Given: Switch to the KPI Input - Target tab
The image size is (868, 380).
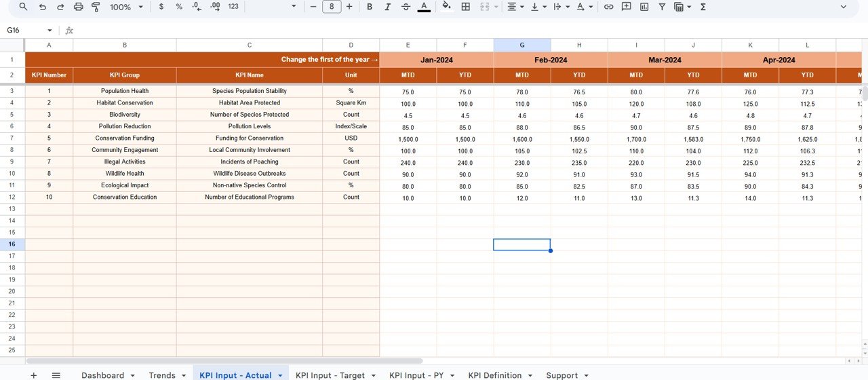Looking at the screenshot, I should [x=330, y=375].
